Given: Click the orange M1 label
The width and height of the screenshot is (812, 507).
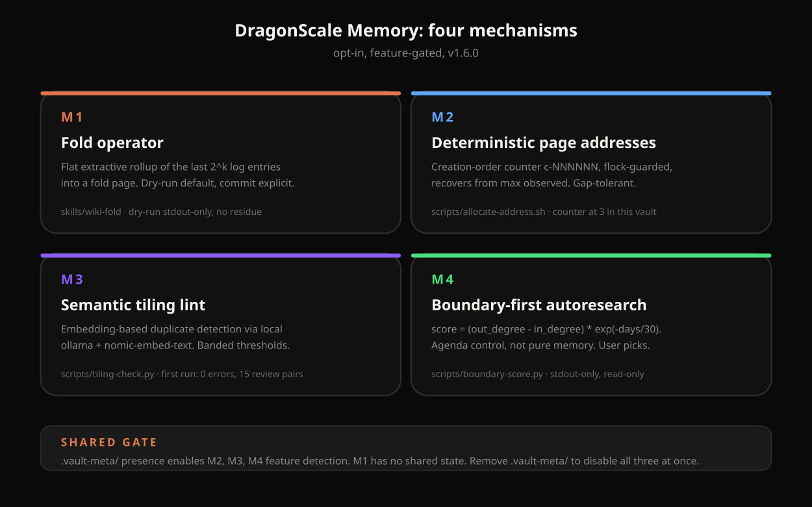Looking at the screenshot, I should [x=72, y=117].
